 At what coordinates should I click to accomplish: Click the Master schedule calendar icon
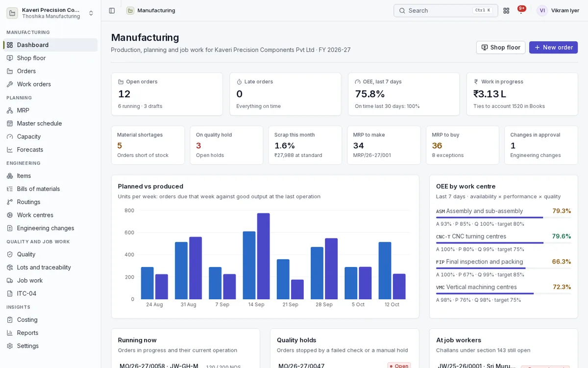coord(10,124)
